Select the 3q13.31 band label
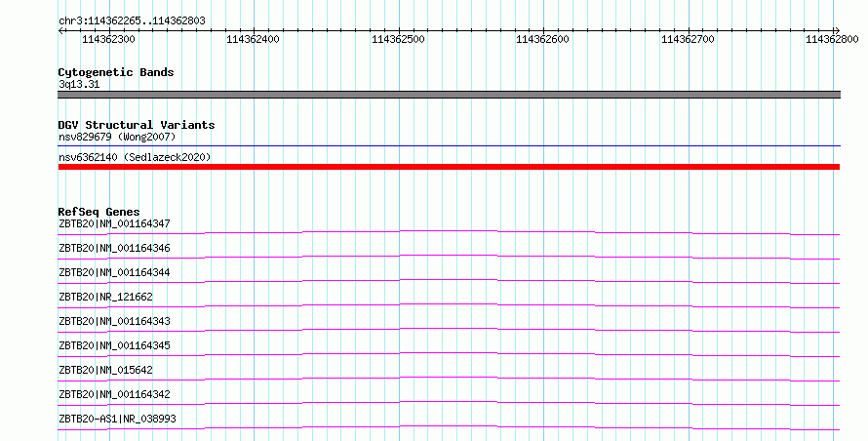Image resolution: width=868 pixels, height=441 pixels. (79, 84)
